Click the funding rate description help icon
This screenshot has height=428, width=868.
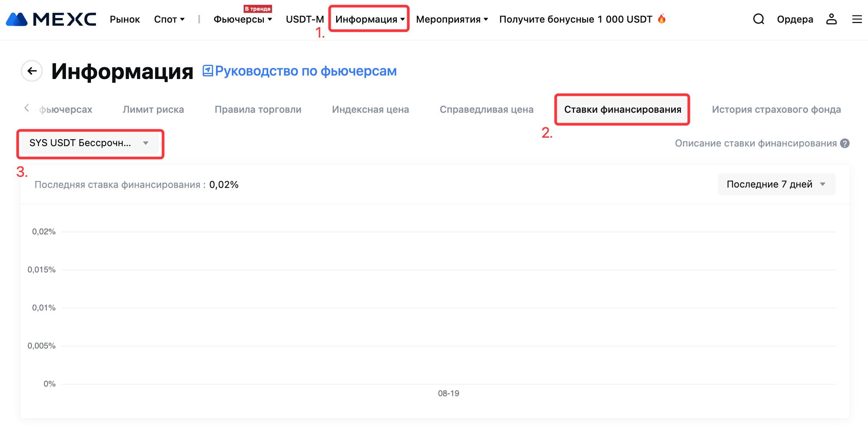coord(845,143)
